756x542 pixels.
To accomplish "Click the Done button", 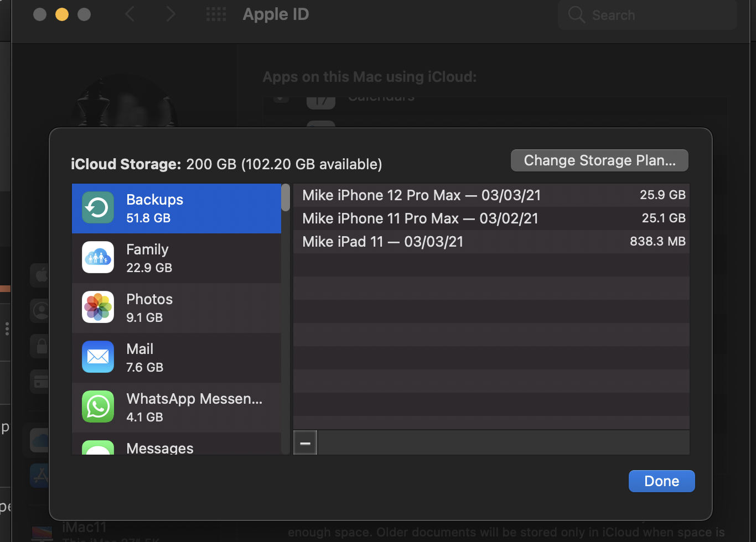I will point(662,481).
